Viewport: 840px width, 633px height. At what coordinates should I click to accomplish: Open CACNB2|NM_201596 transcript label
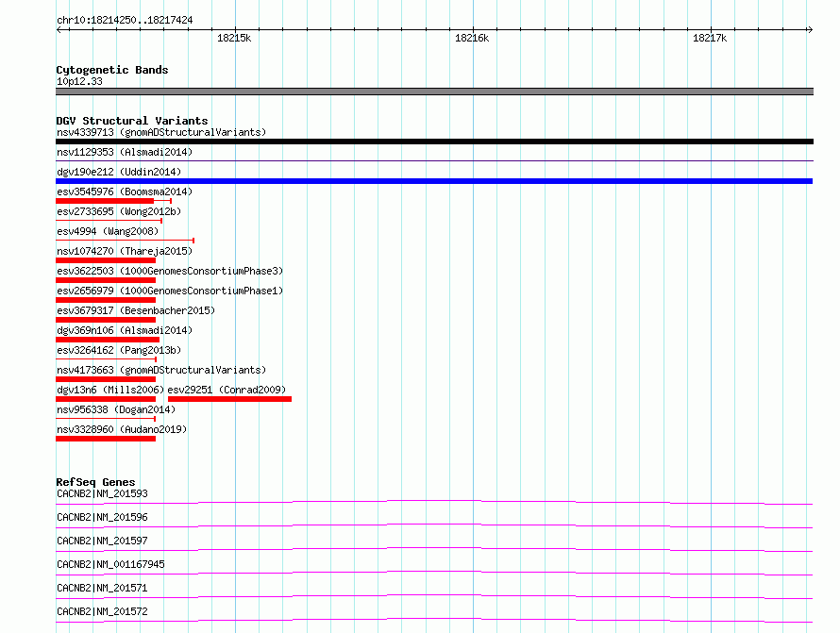(x=102, y=517)
